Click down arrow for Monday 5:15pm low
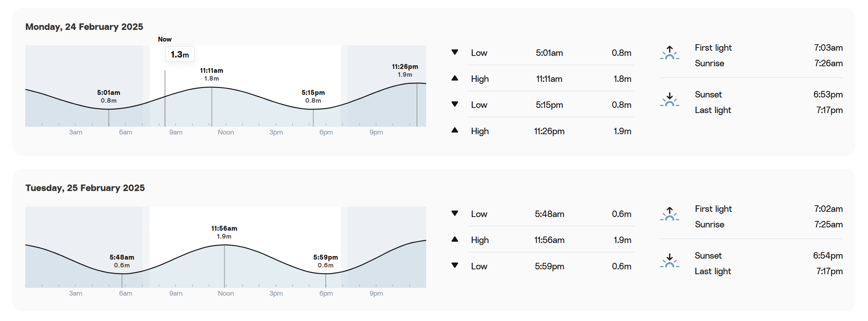The height and width of the screenshot is (321, 868). coord(454,104)
